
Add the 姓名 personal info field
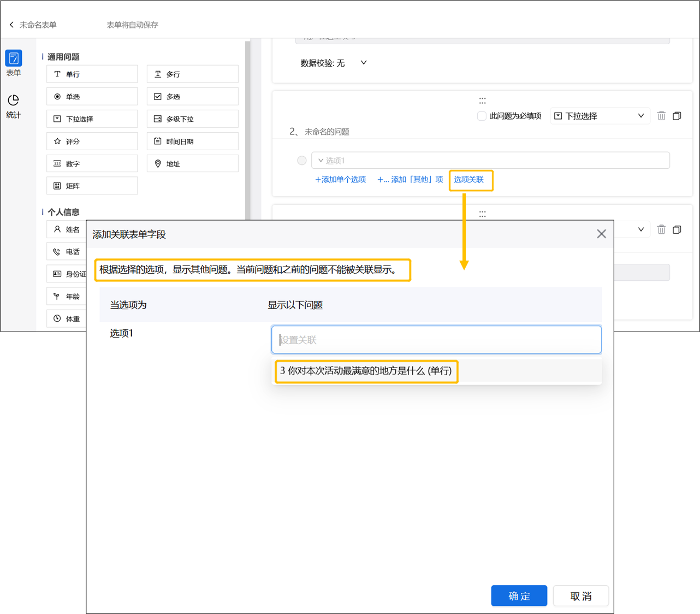pos(67,229)
